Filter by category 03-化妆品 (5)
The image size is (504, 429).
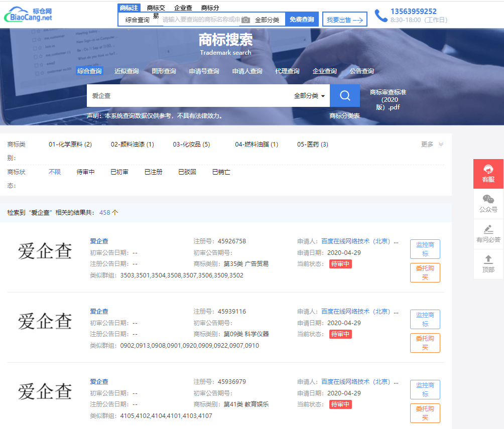[192, 145]
